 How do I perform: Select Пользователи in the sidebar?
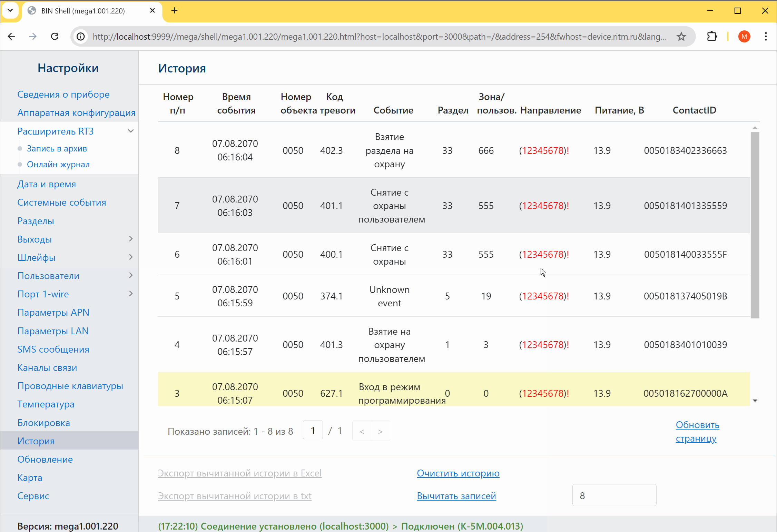48,276
